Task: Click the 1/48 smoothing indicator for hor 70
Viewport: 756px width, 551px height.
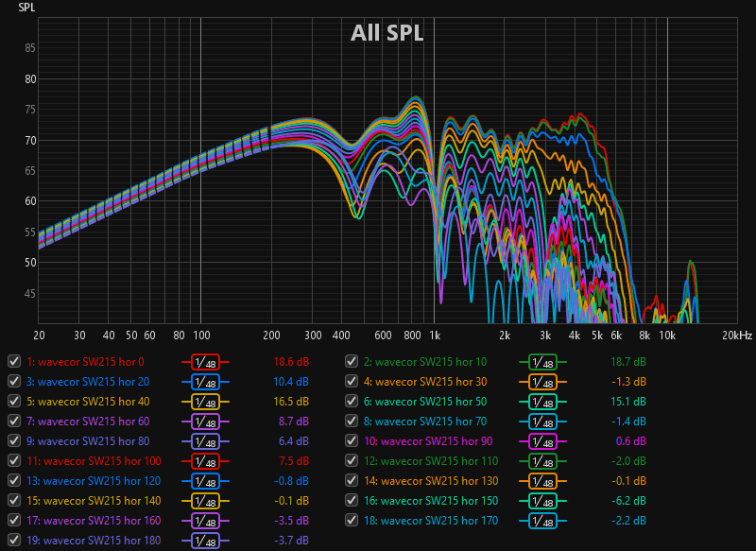Action: (x=542, y=422)
